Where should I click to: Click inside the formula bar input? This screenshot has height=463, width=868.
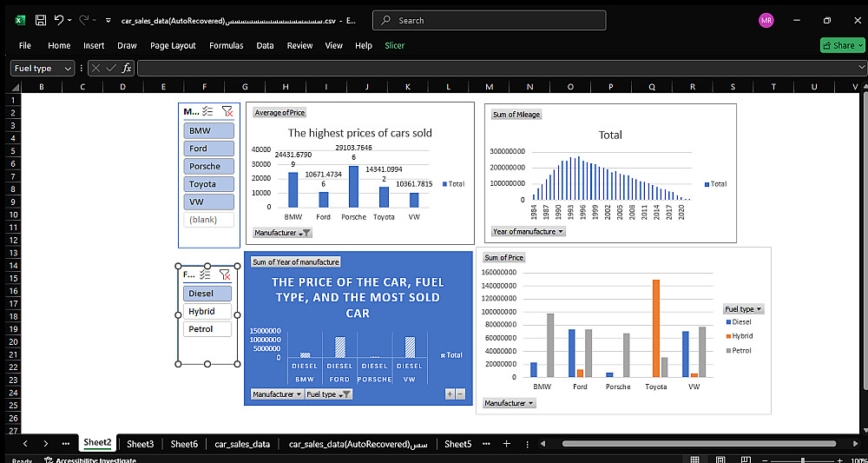(x=496, y=68)
